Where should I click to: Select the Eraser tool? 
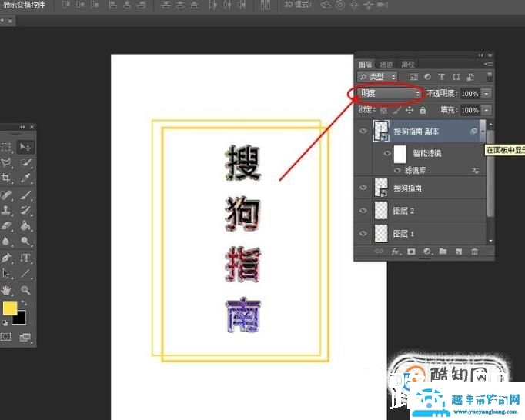pos(6,226)
